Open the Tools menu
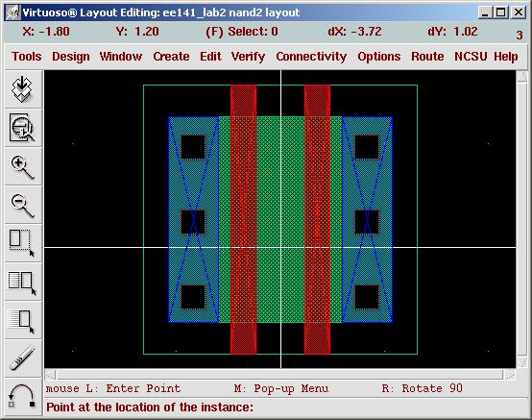Viewport: 532px width, 420px height. coord(27,57)
